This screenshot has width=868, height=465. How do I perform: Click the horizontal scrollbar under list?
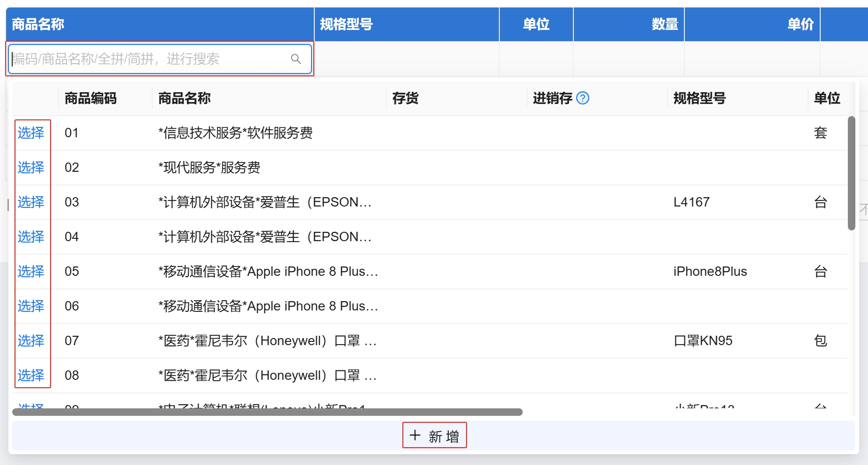(267, 412)
